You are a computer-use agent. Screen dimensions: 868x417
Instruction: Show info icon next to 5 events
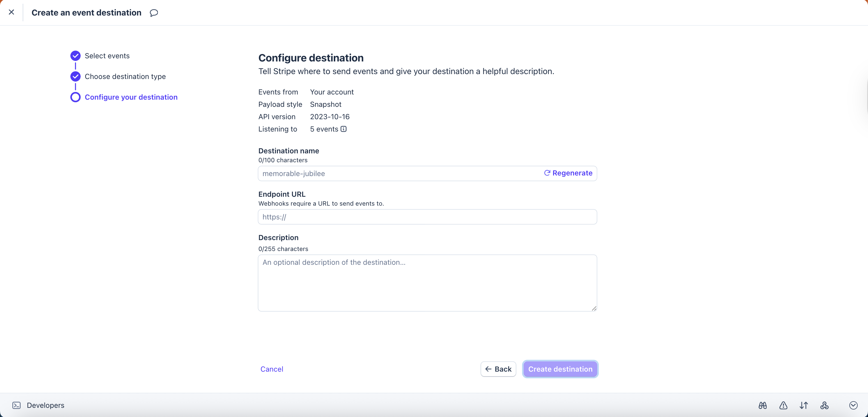pyautogui.click(x=343, y=129)
